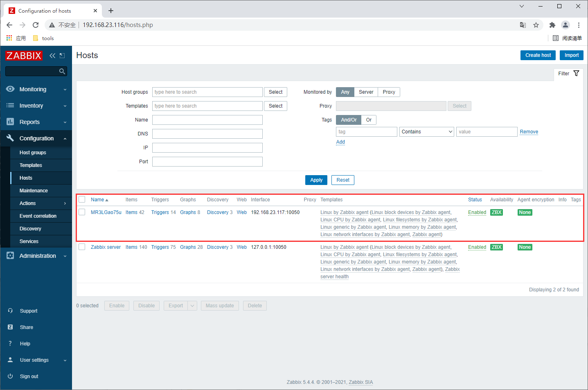The width and height of the screenshot is (588, 390).
Task: Collapse the Configuration menu section
Action: (x=65, y=139)
